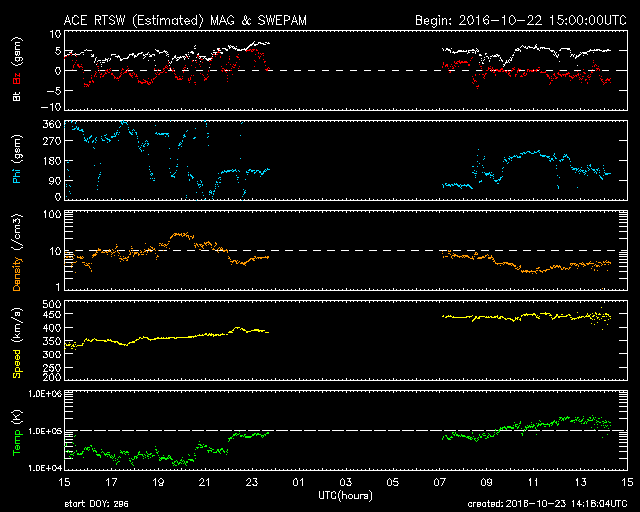Click the orange Density axis label
The image size is (640, 512).
click(x=17, y=250)
